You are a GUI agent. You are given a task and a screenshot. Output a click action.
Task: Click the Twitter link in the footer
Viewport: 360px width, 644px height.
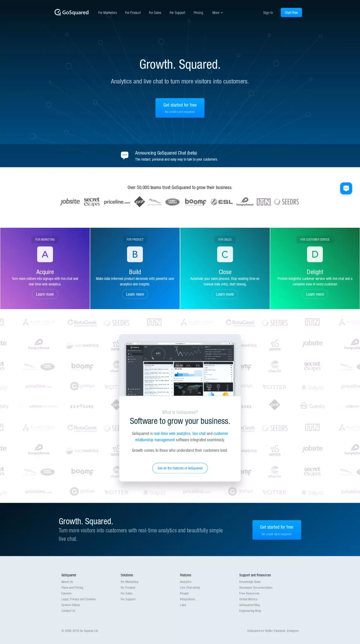268,631
